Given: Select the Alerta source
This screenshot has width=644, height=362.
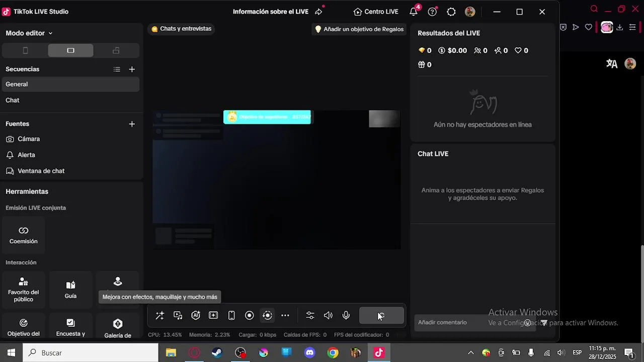Looking at the screenshot, I should click(x=70, y=155).
